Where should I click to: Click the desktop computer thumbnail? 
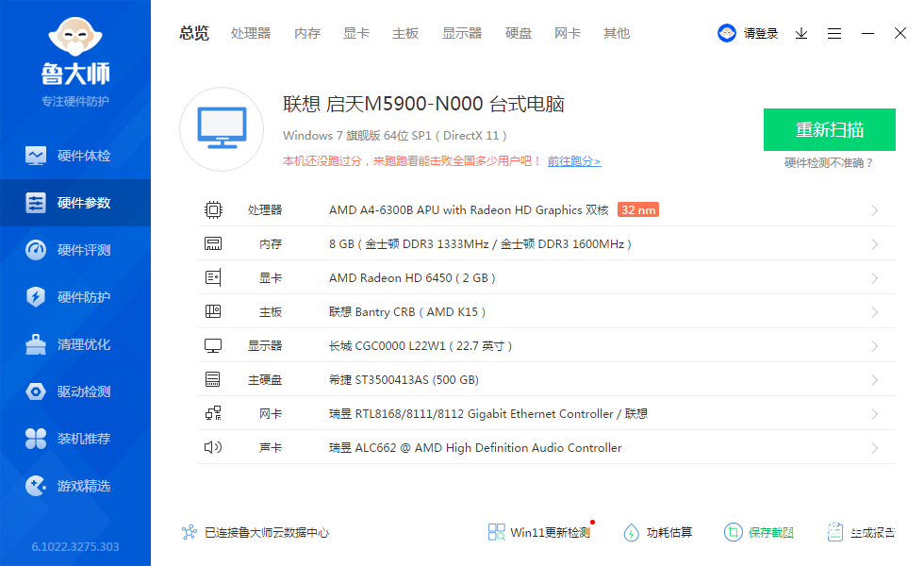pyautogui.click(x=222, y=129)
